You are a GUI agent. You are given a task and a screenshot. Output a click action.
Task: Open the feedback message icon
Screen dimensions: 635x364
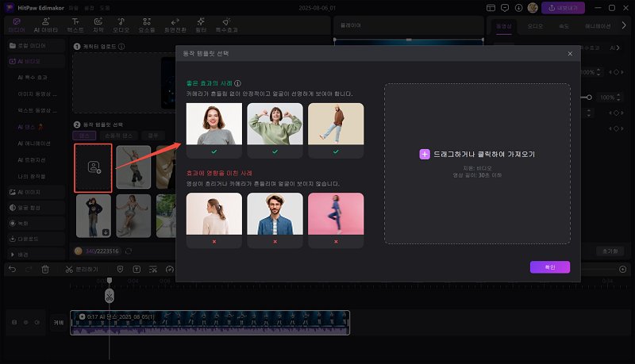(505, 8)
